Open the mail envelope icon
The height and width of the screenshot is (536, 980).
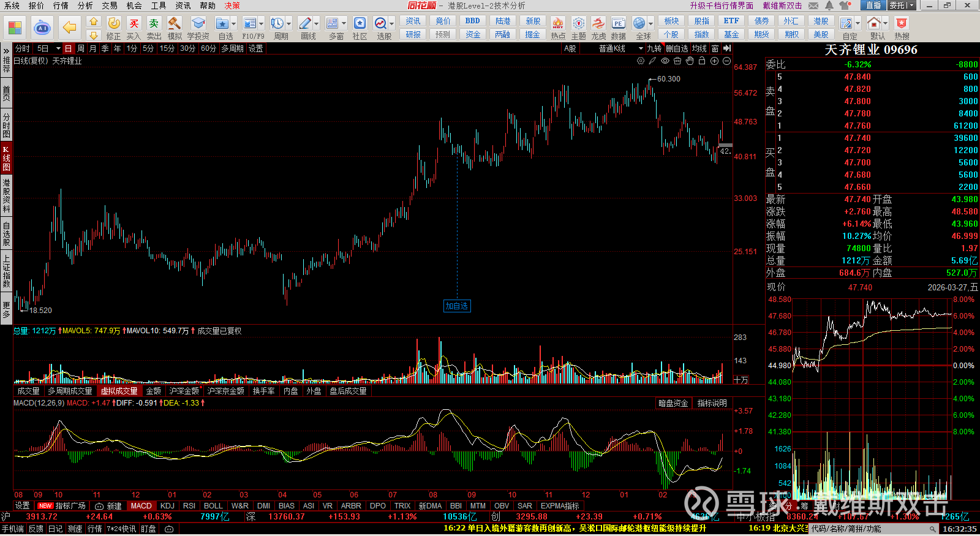click(813, 6)
